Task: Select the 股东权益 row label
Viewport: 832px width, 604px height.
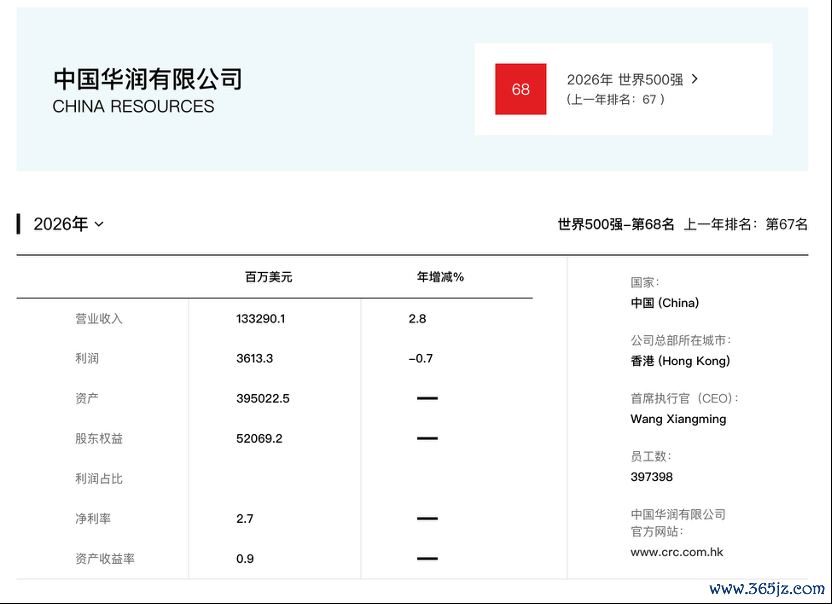Action: (99, 438)
